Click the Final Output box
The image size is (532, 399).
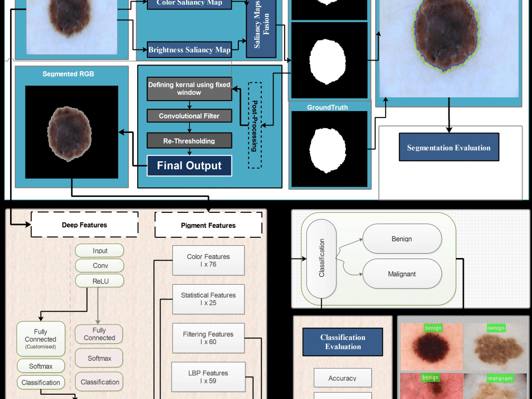tap(189, 165)
